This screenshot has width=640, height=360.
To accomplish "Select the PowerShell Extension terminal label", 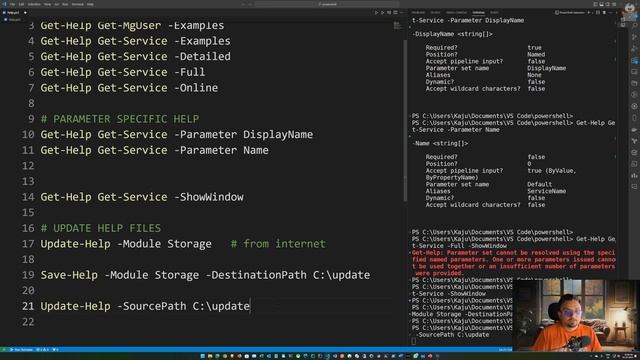I will pyautogui.click(x=571, y=13).
